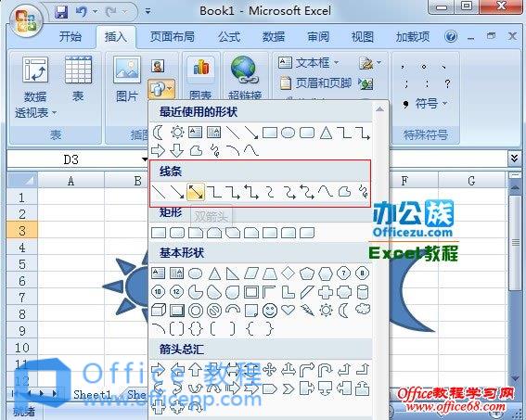This screenshot has width=526, height=420.
Task: Click the Picture (图片) insert icon
Action: [x=127, y=79]
